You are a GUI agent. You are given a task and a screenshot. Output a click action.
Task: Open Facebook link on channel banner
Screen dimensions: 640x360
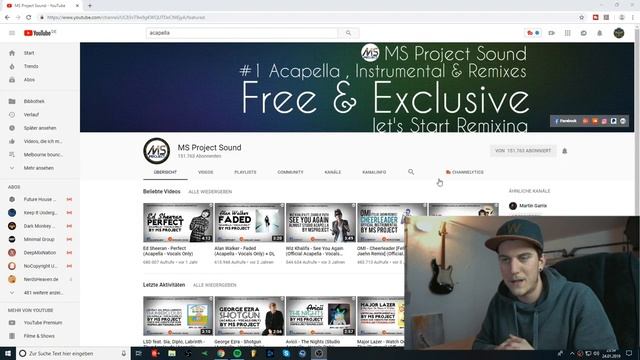(565, 121)
